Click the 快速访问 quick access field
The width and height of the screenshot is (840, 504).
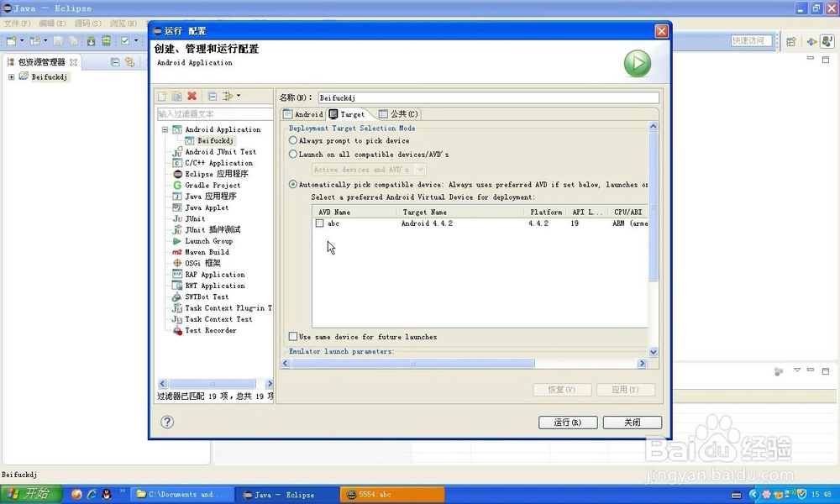point(752,40)
